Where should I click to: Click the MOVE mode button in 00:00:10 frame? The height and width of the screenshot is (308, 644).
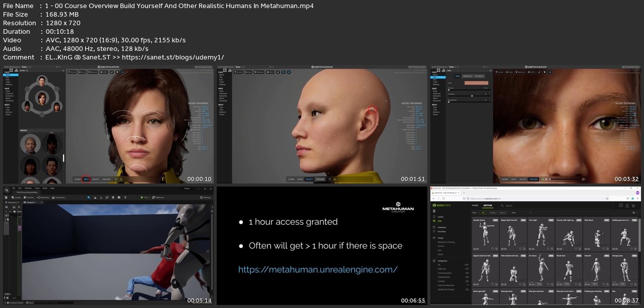point(87,179)
